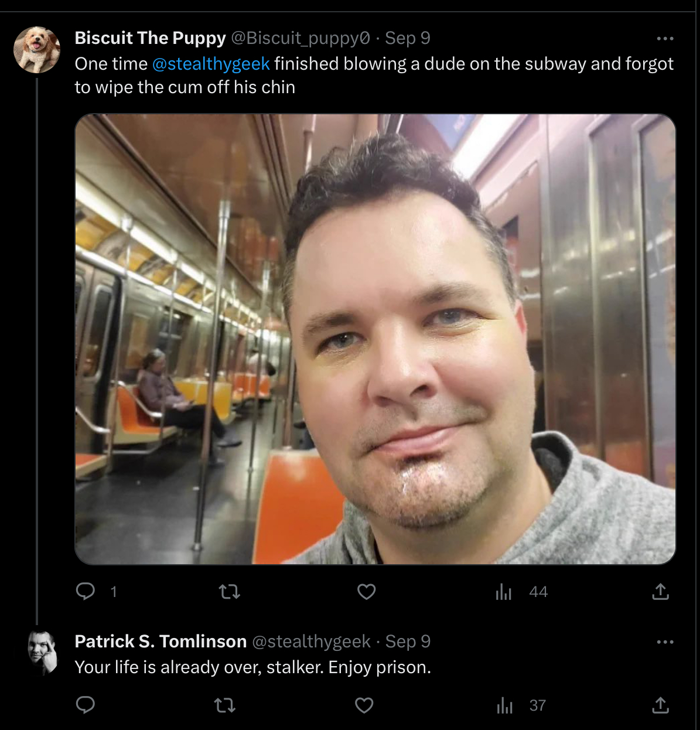Reply to Patrick S. Tomlinson's tweet

86,705
